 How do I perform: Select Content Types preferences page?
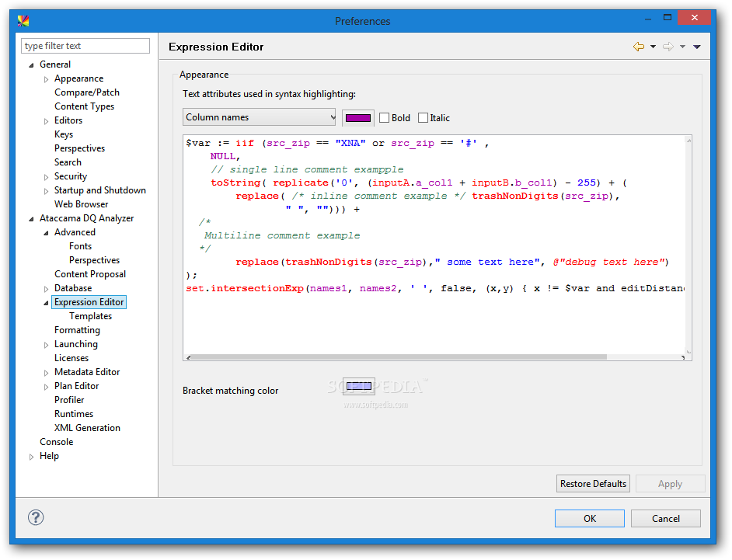(84, 106)
